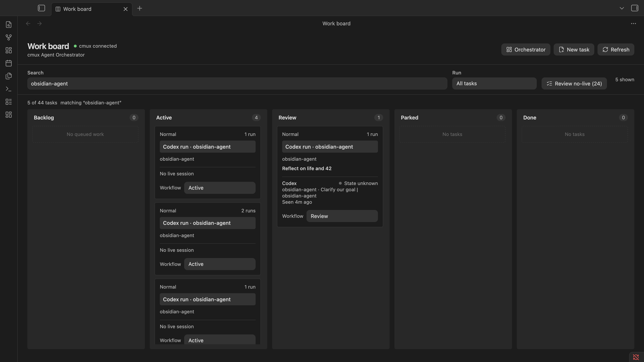The width and height of the screenshot is (644, 362).
Task: Open the file search sidebar icon
Action: pos(9,25)
